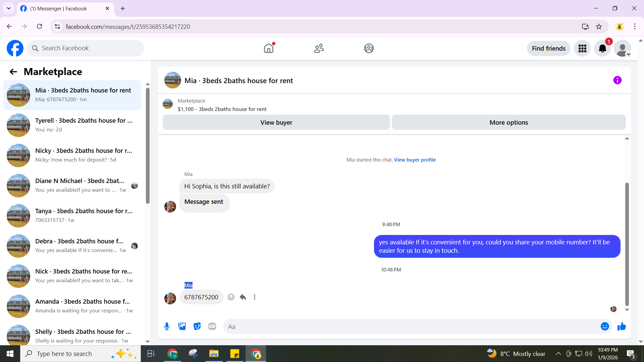React to the 6787675200 message

[231, 297]
